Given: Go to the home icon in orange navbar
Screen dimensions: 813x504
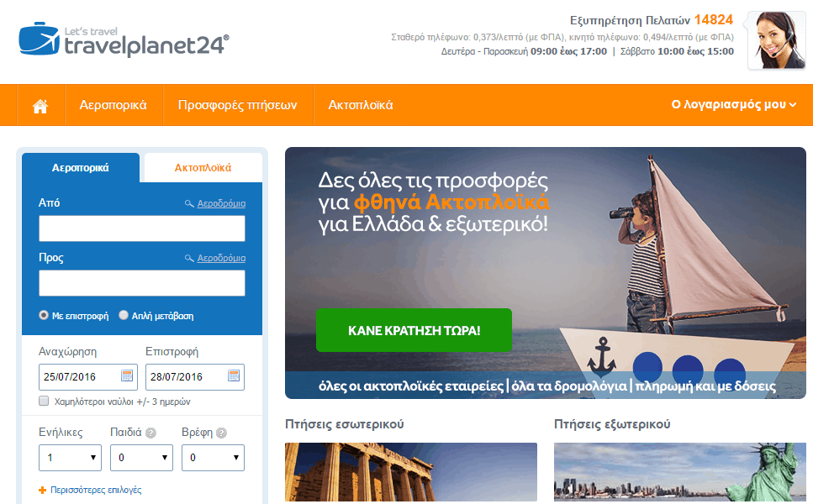Looking at the screenshot, I should pos(40,106).
